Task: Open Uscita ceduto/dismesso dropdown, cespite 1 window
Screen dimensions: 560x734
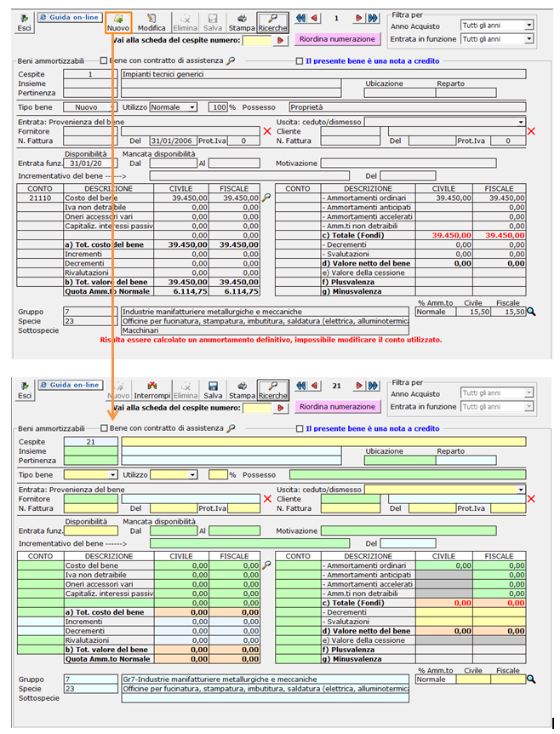Action: (x=521, y=122)
